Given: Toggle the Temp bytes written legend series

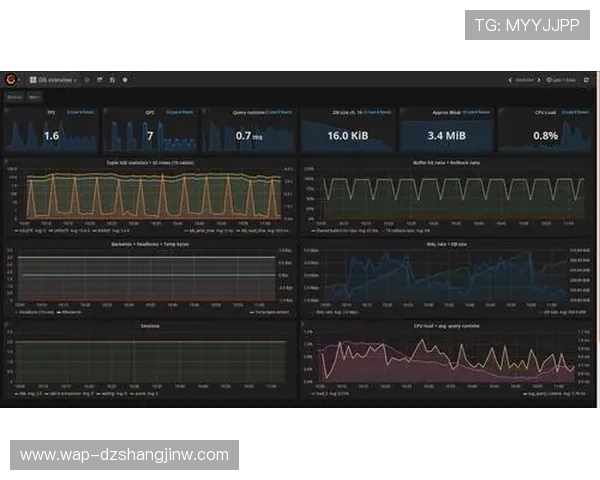Looking at the screenshot, I should [x=269, y=312].
